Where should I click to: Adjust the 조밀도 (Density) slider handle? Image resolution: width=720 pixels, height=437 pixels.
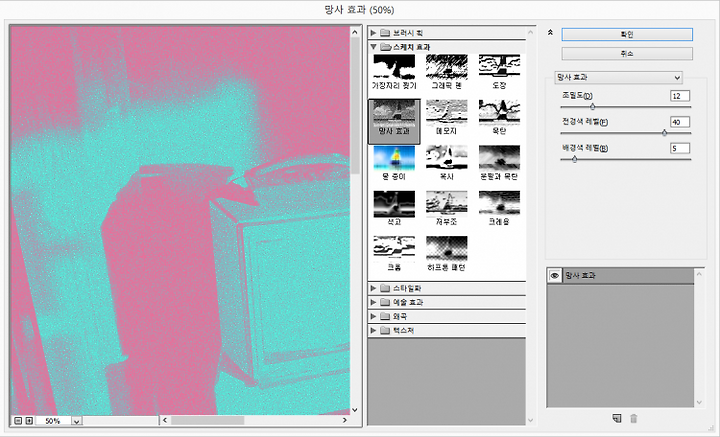[592, 106]
